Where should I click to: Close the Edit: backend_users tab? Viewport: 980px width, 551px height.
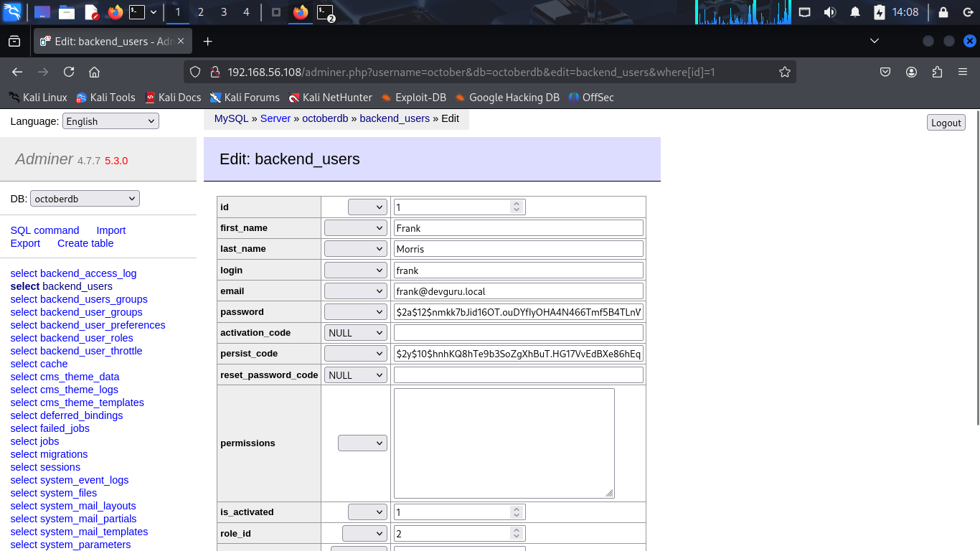point(182,42)
